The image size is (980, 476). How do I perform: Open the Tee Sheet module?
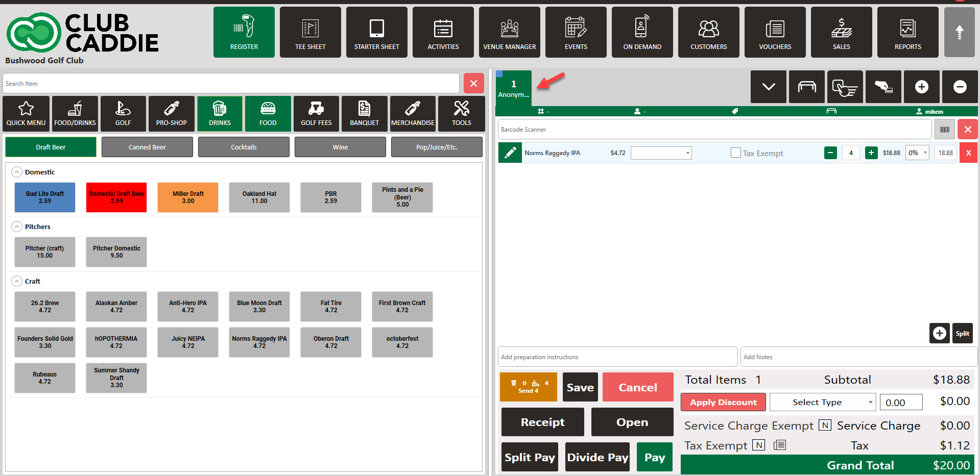point(310,32)
